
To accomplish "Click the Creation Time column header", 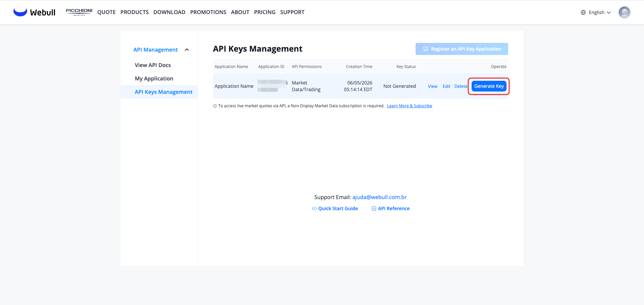I will pyautogui.click(x=359, y=67).
